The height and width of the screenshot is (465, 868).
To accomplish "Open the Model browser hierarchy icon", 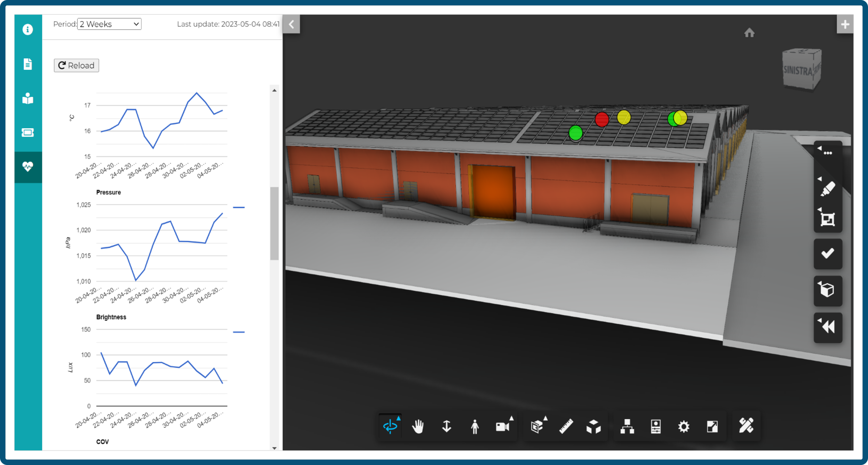I will [627, 426].
